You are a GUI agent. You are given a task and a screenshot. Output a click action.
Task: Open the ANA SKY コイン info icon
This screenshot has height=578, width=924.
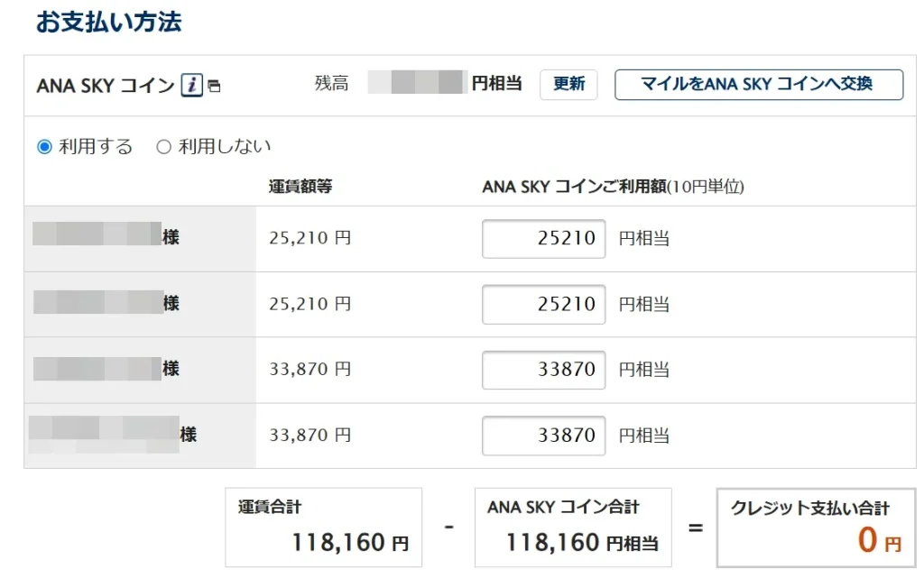(x=191, y=85)
